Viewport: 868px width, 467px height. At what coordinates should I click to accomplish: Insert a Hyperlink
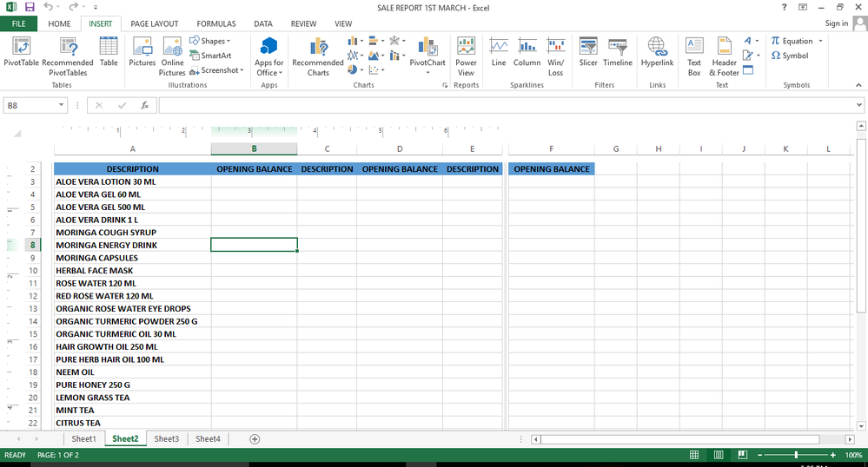click(x=657, y=51)
